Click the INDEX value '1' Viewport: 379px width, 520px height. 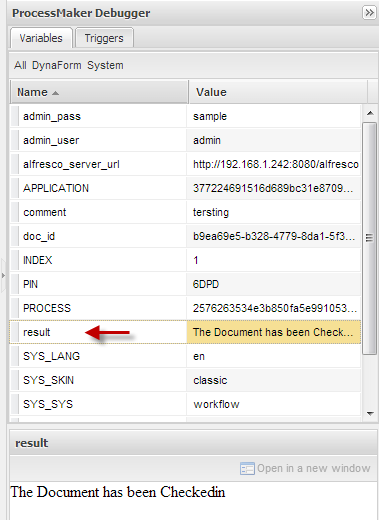click(196, 260)
